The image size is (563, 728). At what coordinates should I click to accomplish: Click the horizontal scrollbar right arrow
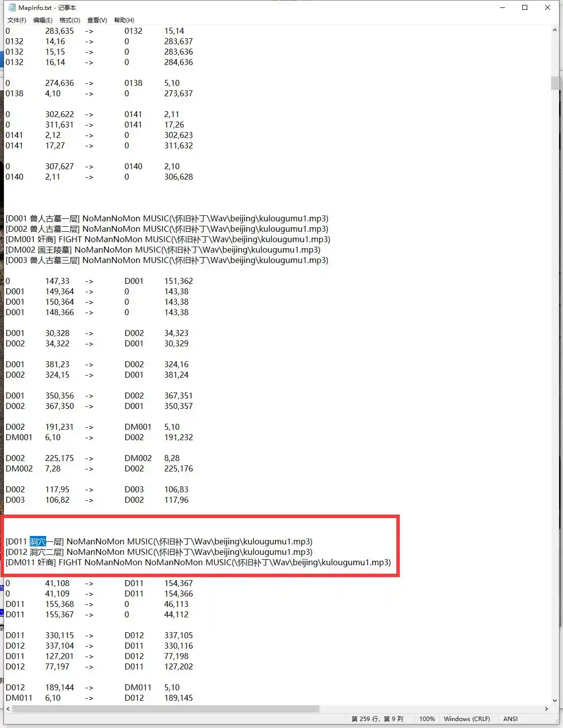pos(547,709)
